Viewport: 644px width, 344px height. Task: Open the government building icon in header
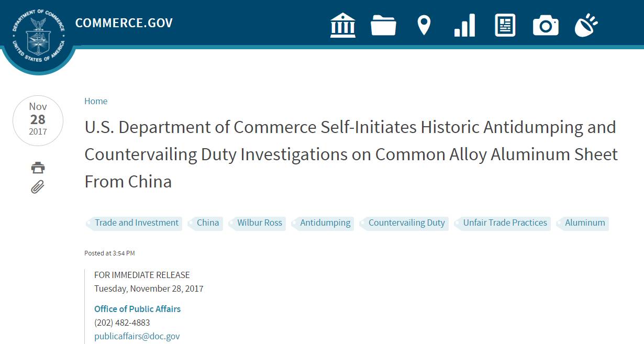[x=343, y=25]
